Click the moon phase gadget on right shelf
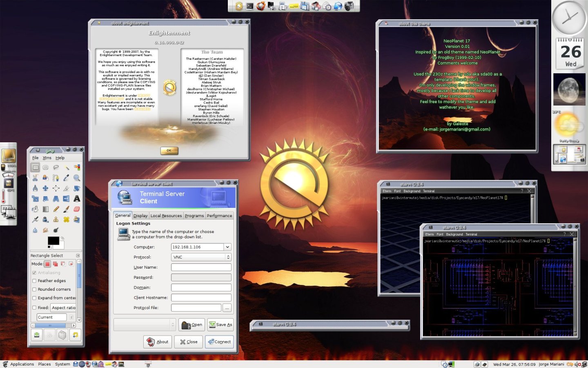The height and width of the screenshot is (368, 588). point(570,90)
